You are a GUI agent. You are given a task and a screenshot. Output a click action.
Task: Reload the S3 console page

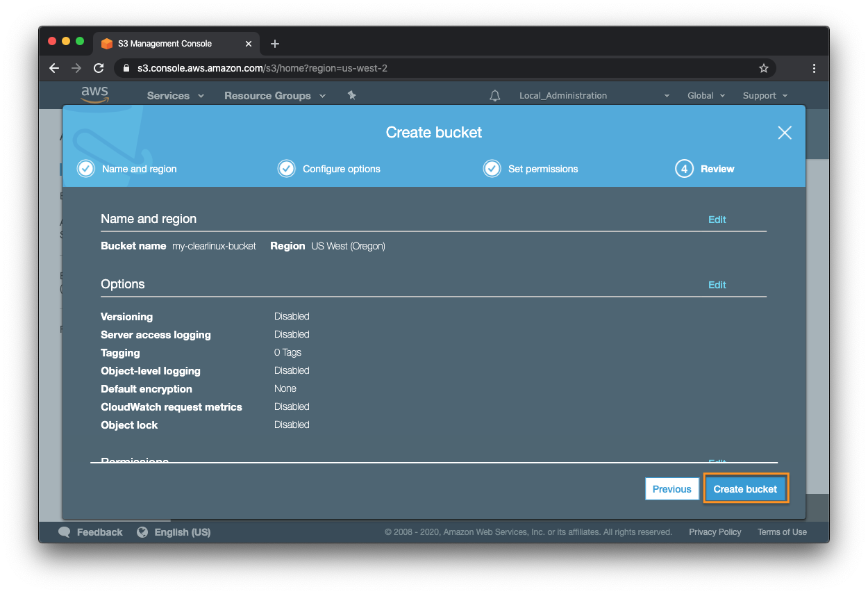pyautogui.click(x=99, y=68)
